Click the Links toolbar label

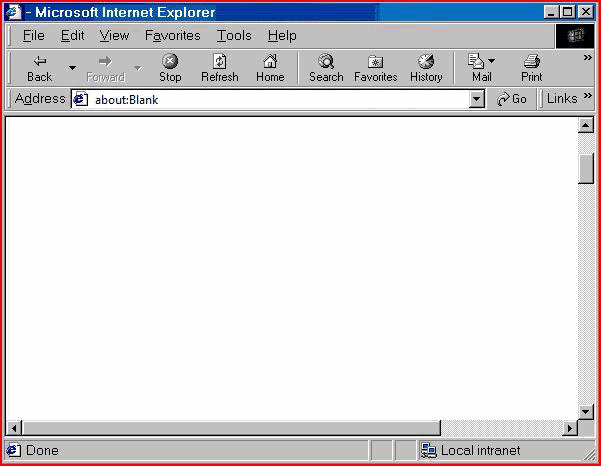coord(562,99)
